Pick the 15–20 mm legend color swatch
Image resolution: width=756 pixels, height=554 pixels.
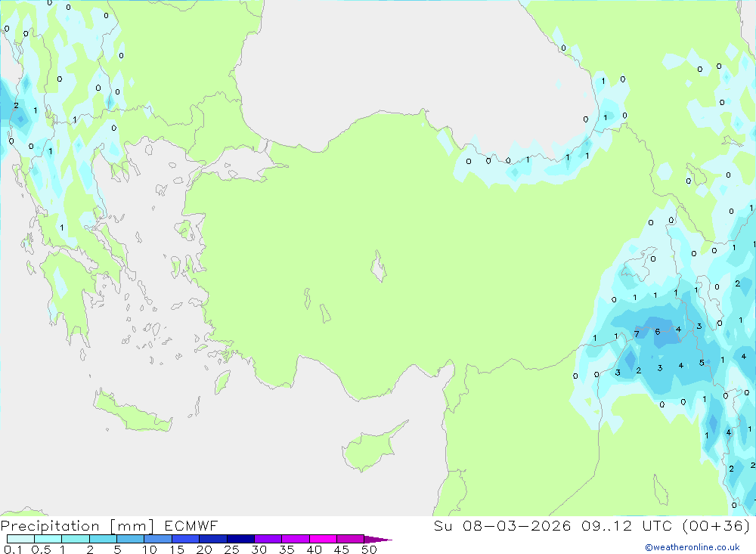click(185, 539)
